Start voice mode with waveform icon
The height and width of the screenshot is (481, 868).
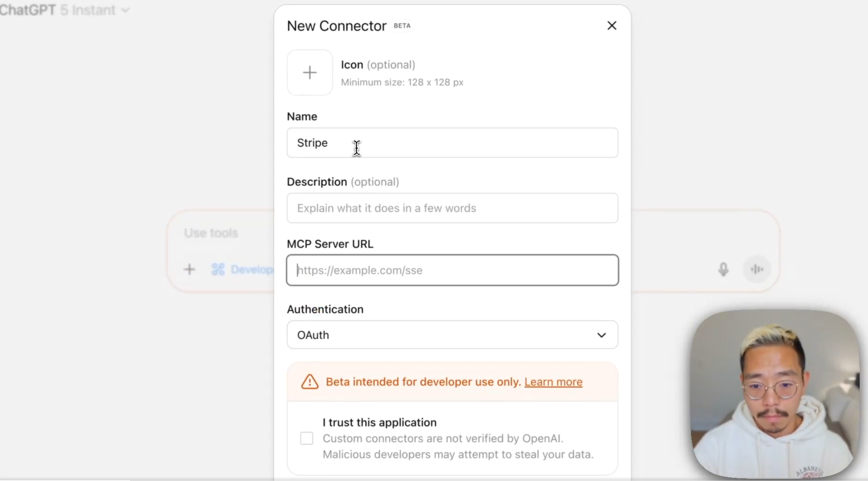pyautogui.click(x=756, y=269)
